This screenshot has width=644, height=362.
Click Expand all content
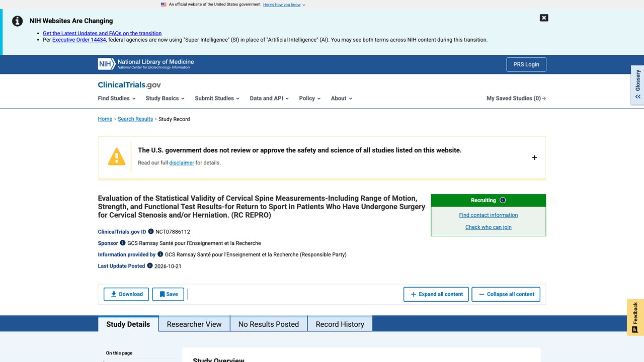point(436,294)
